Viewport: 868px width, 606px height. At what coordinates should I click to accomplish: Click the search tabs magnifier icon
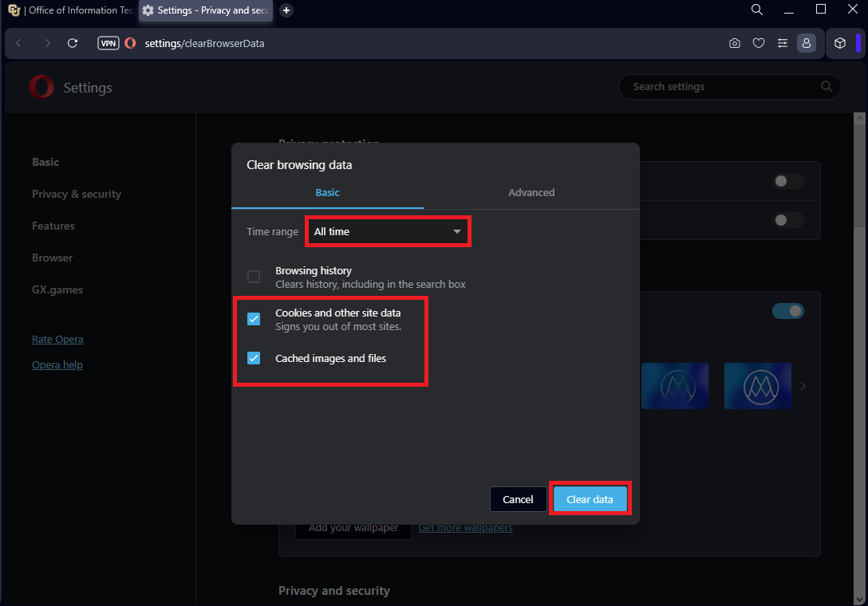tap(757, 10)
